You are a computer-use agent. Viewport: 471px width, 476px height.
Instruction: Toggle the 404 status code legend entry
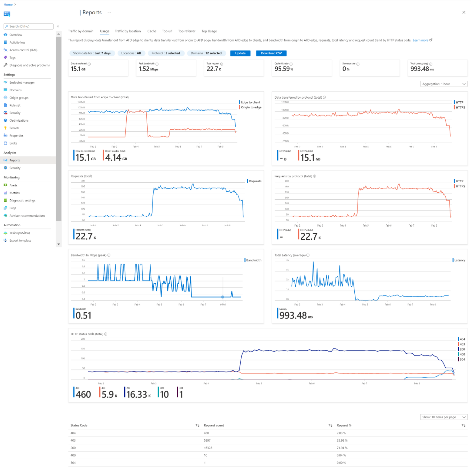click(462, 339)
